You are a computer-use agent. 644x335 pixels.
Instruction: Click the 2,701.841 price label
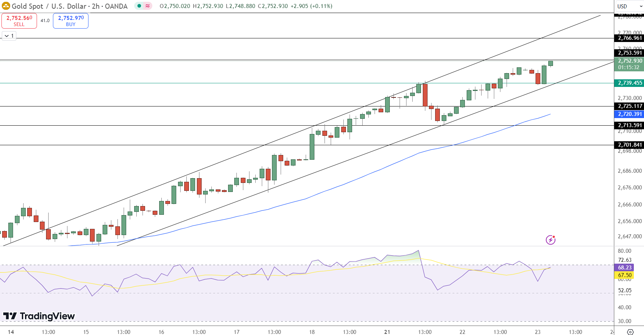click(629, 145)
